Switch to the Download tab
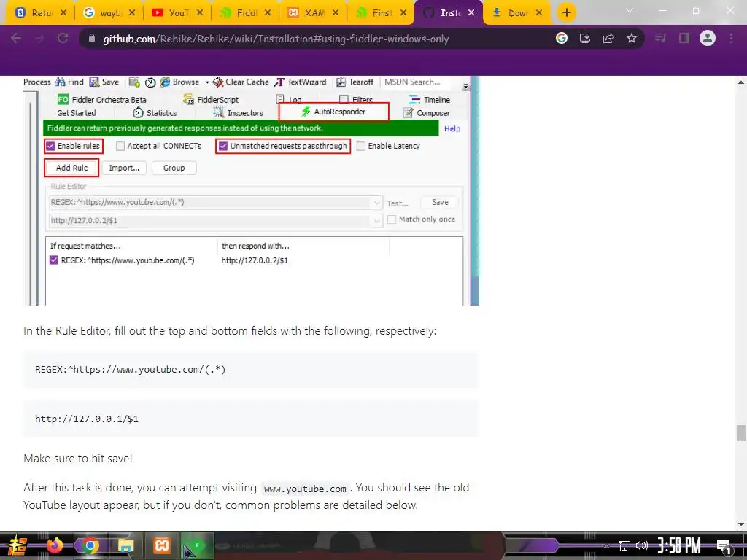Viewport: 747px width, 560px height. [518, 13]
